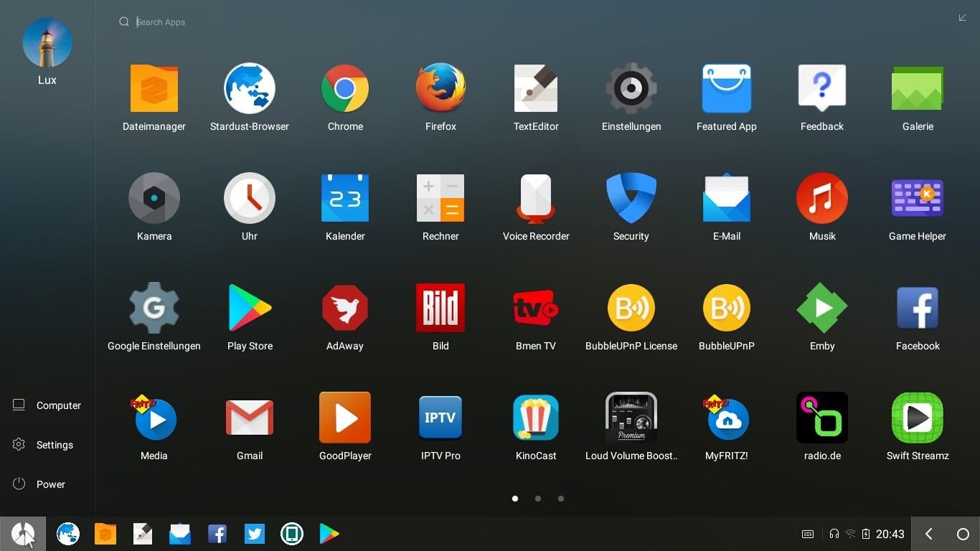
Task: Open Einstellungen gear app
Action: click(631, 88)
